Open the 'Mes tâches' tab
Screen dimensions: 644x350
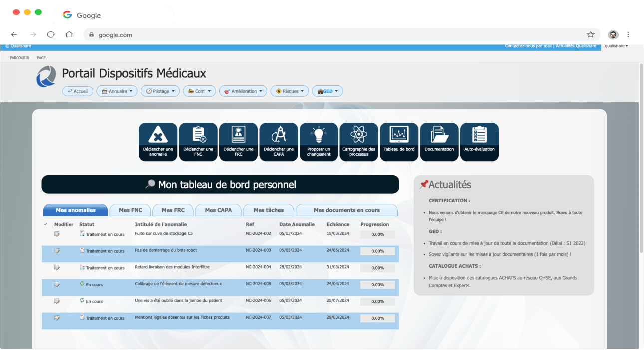(268, 210)
